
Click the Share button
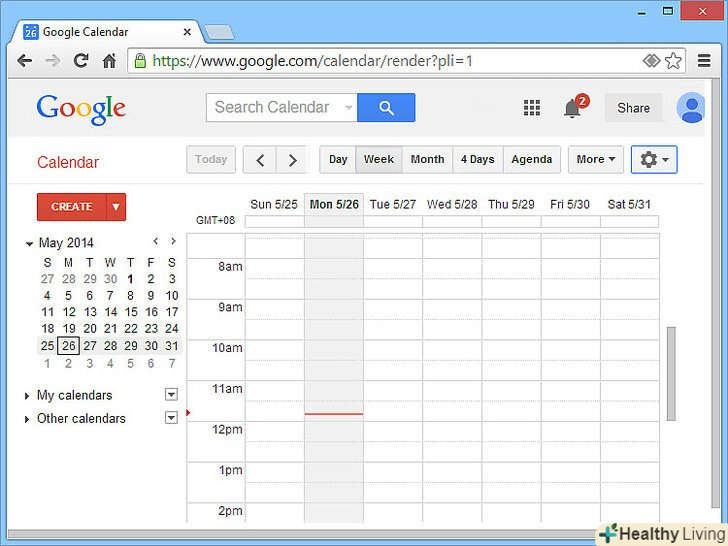(x=633, y=108)
